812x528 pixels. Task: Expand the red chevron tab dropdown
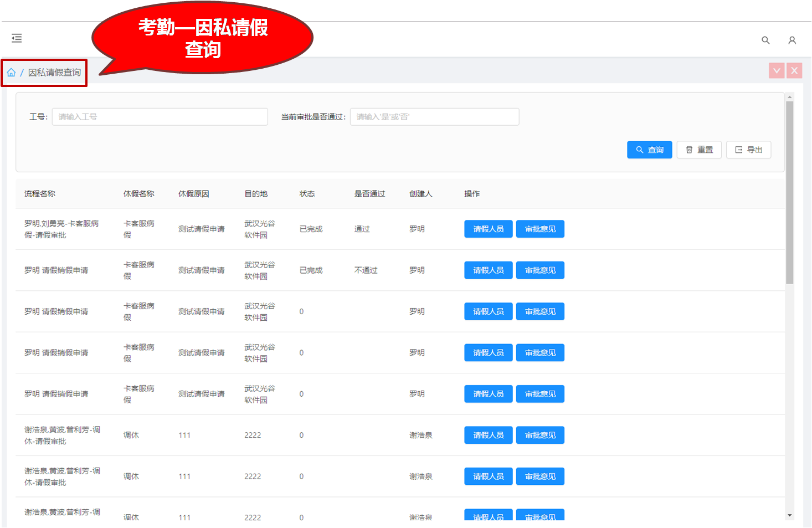(777, 71)
